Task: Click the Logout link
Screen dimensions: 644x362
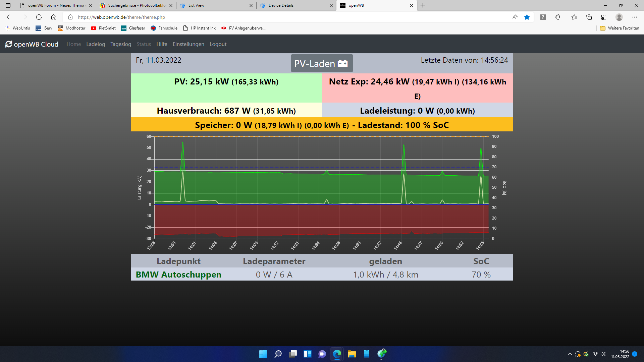Action: (218, 44)
